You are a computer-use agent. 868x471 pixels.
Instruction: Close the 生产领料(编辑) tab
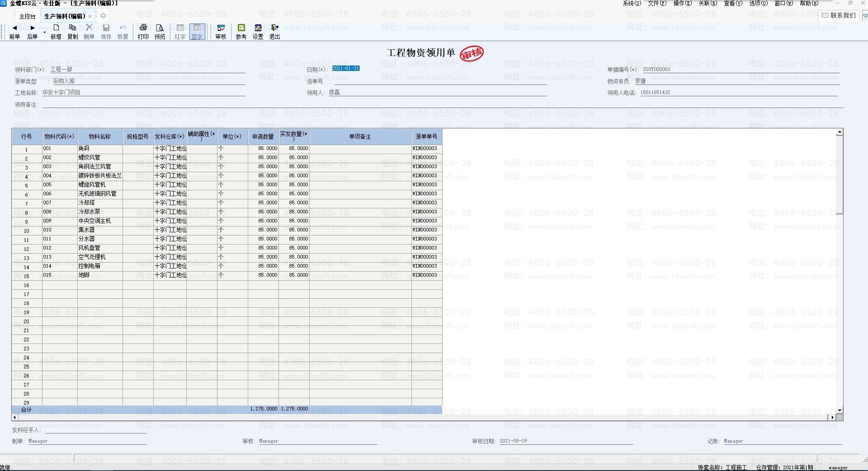pyautogui.click(x=90, y=16)
